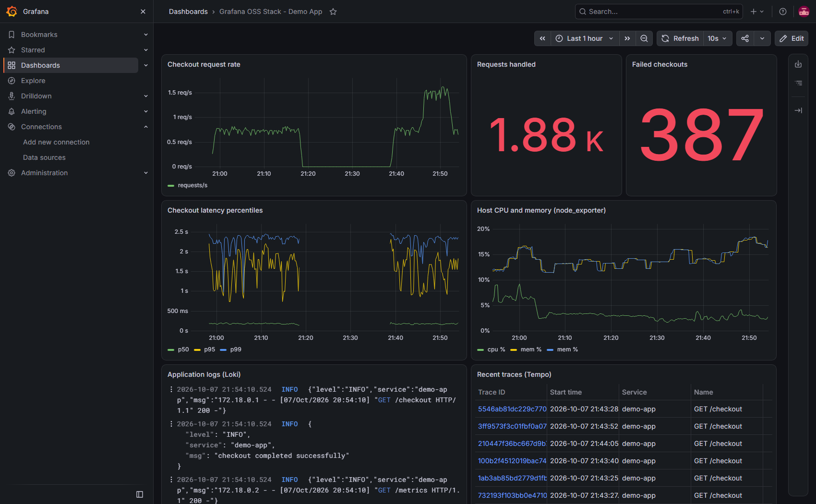This screenshot has height=504, width=816.
Task: Open Connections in the navigation
Action: tap(41, 127)
